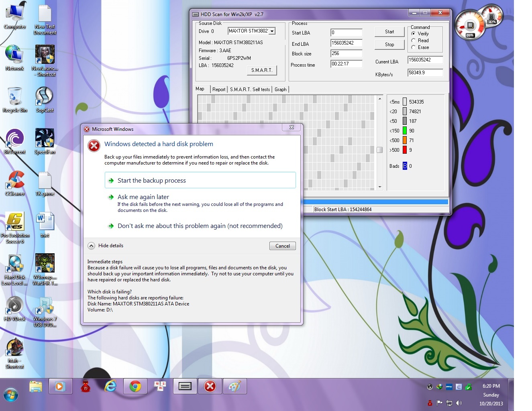Launch Pro Evolution Soccer 6
The width and height of the screenshot is (532, 411).
click(15, 228)
